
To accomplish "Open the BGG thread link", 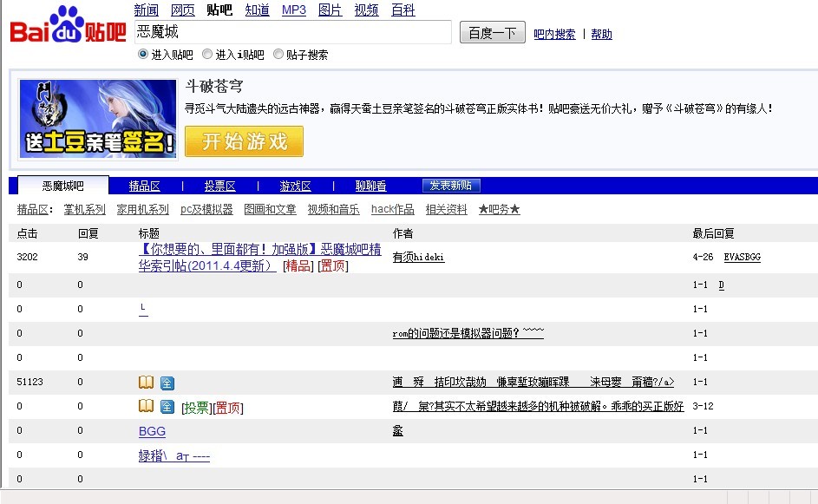I will pos(152,431).
